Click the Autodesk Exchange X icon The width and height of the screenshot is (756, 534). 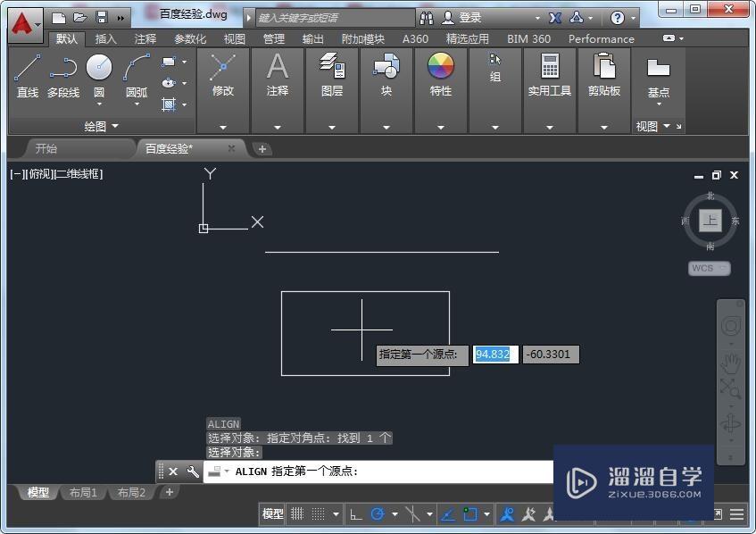[555, 18]
